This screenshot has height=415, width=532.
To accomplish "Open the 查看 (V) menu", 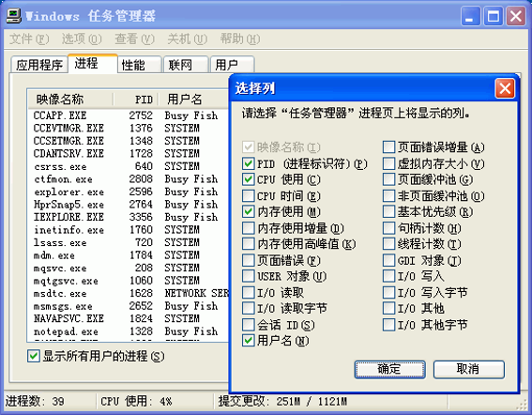I will tap(134, 39).
